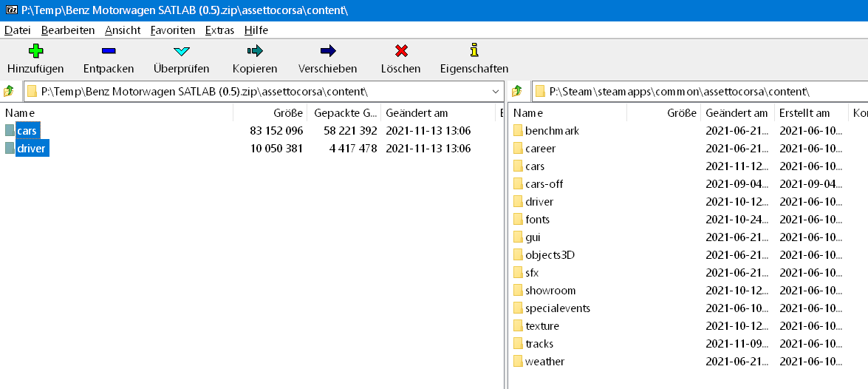This screenshot has width=868, height=389.
Task: Select the cars folder name in right panel
Action: (x=535, y=166)
